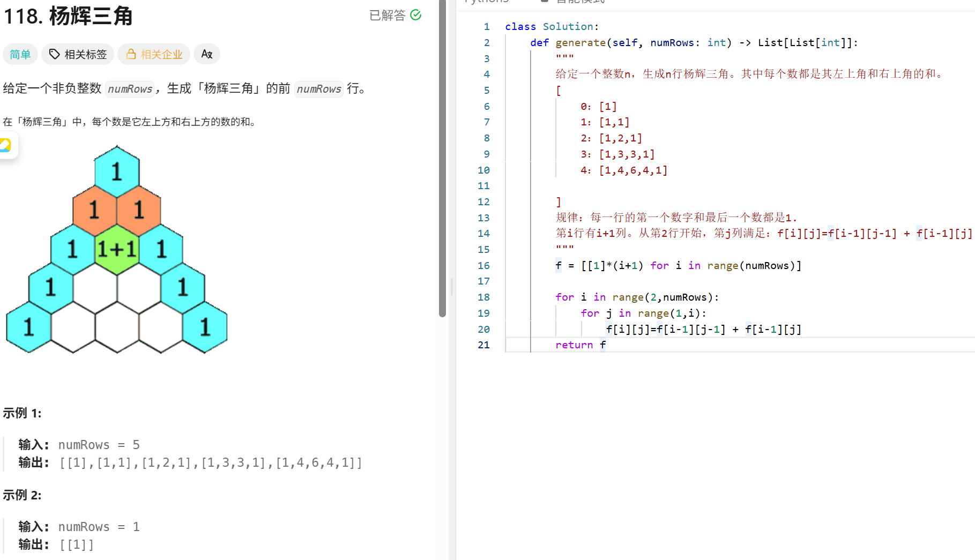The width and height of the screenshot is (975, 560).
Task: Place cursor on the def generate line
Action: (x=694, y=42)
